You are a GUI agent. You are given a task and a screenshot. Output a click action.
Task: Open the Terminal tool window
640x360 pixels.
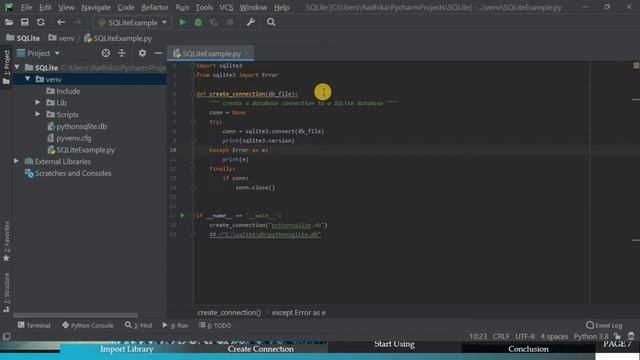(34, 325)
